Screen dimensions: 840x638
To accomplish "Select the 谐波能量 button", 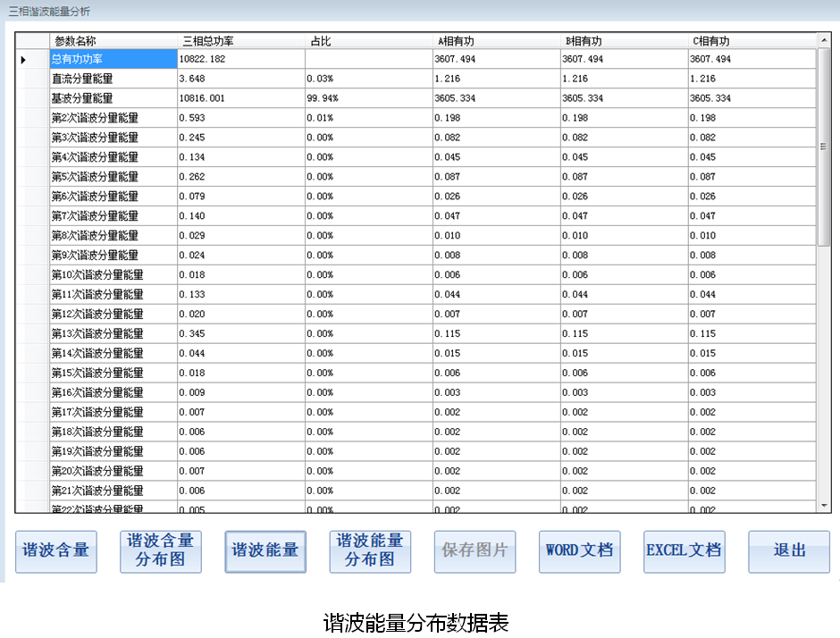I will [265, 551].
